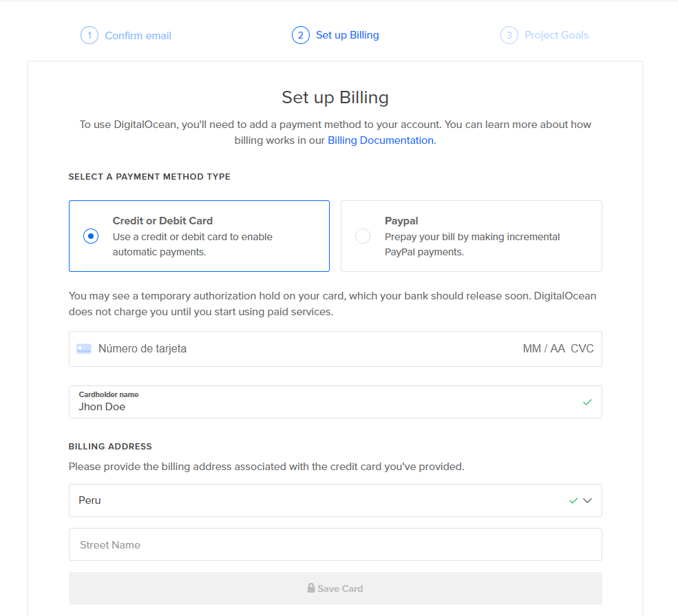Click the SELECT A PAYMENT METHOD TYPE label
The width and height of the screenshot is (678, 616).
coord(149,177)
